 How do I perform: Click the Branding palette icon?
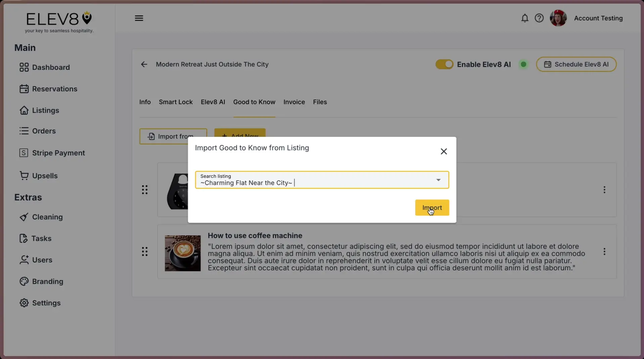pyautogui.click(x=24, y=281)
